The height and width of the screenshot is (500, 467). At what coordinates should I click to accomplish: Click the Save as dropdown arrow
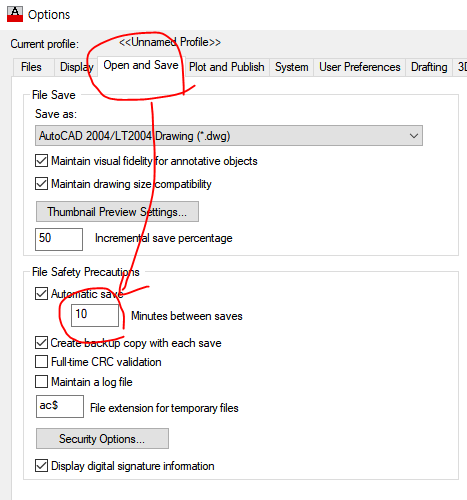(414, 136)
